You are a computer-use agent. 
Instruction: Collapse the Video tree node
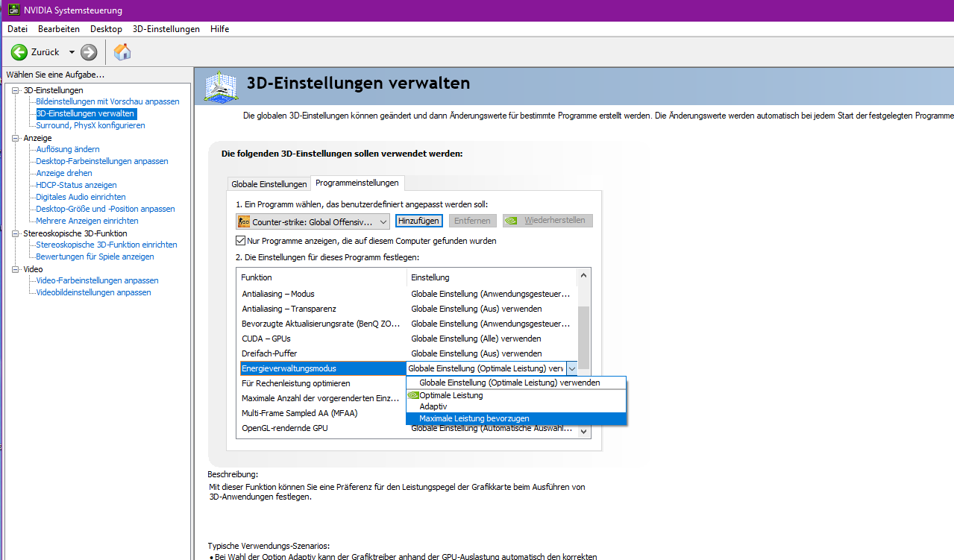coord(16,269)
